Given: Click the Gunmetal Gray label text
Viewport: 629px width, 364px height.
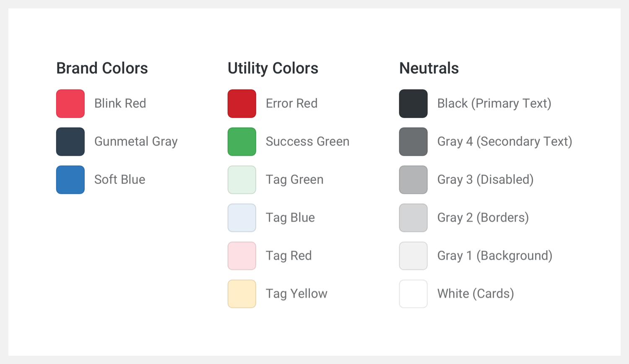Looking at the screenshot, I should click(x=136, y=142).
